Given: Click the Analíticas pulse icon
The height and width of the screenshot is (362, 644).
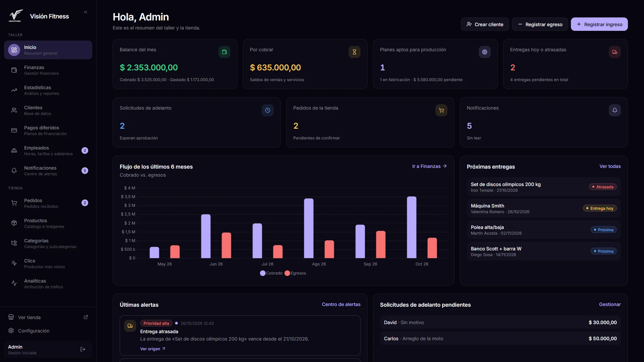Looking at the screenshot, I should click(14, 284).
